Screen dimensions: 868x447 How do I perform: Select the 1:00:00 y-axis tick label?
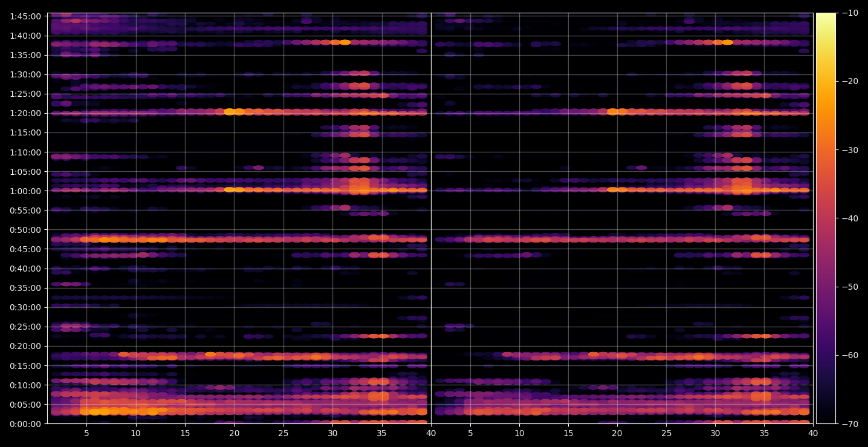[x=25, y=191]
